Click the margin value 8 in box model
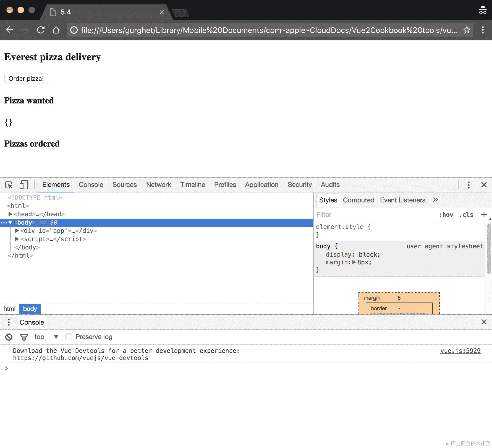492x448 pixels. (399, 298)
